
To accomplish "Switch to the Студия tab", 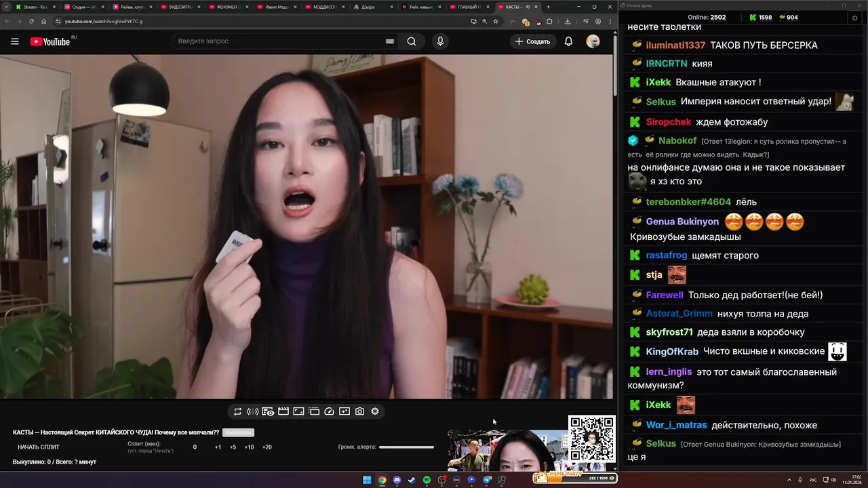I will click(83, 7).
